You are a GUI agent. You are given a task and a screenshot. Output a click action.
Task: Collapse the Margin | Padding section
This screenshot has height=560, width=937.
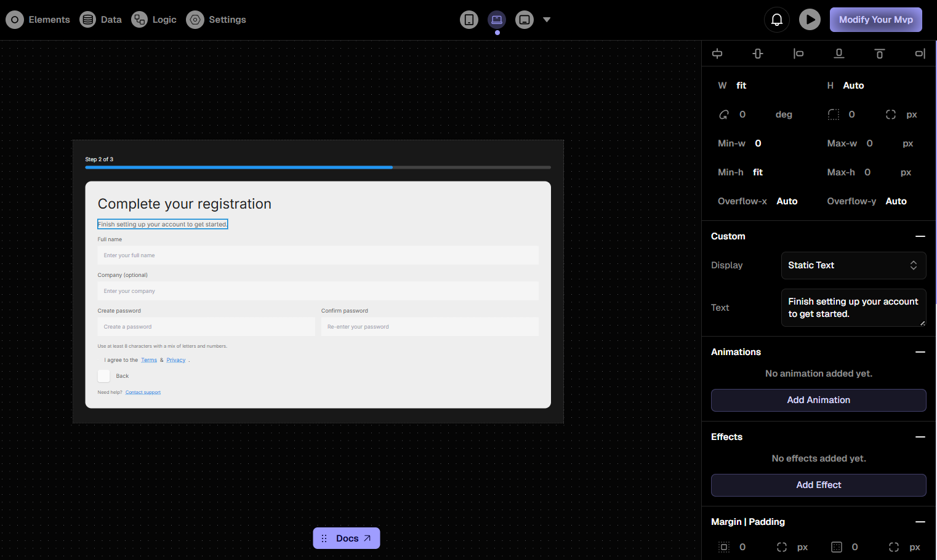[x=920, y=522]
